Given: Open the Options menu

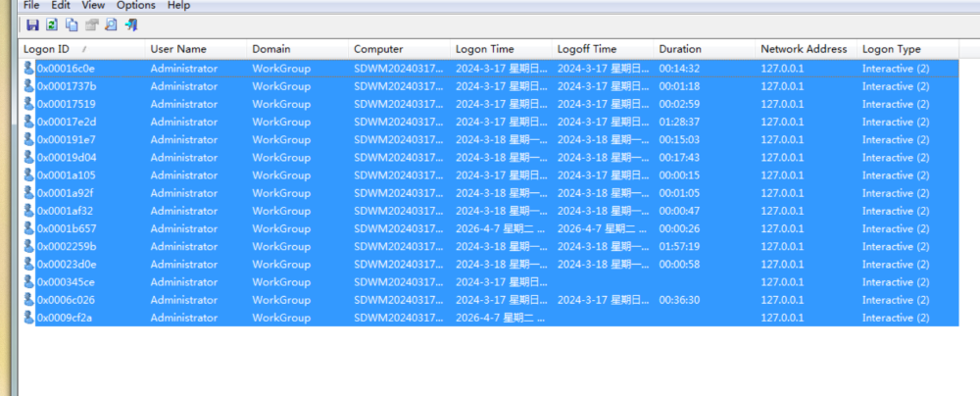Looking at the screenshot, I should pyautogui.click(x=136, y=5).
